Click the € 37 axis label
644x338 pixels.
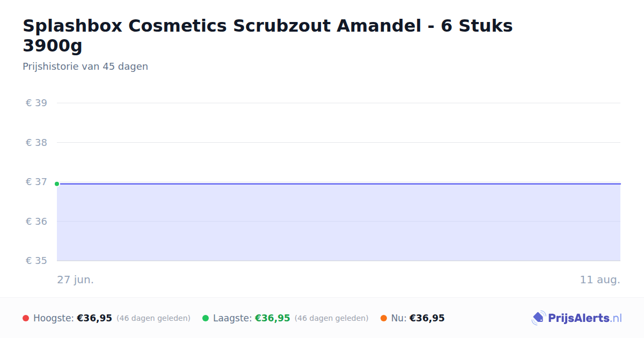[x=36, y=182]
